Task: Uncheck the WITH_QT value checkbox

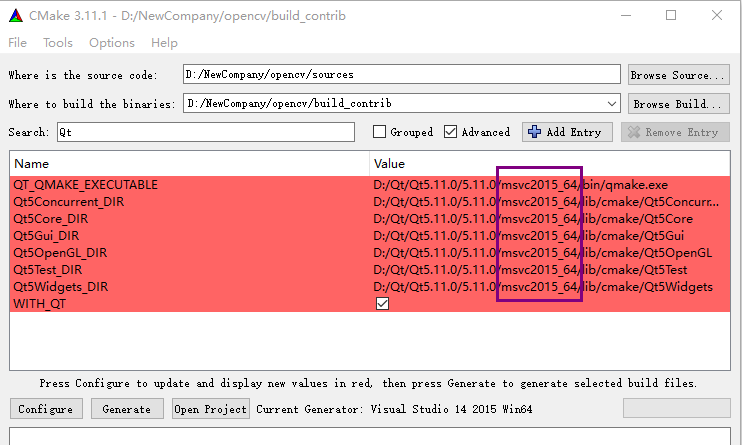Action: click(x=382, y=303)
